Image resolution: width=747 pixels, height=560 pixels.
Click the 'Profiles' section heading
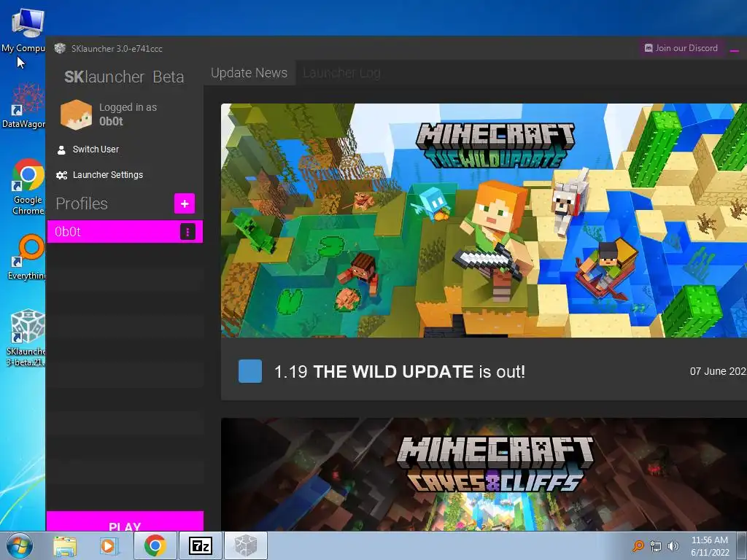click(x=82, y=204)
